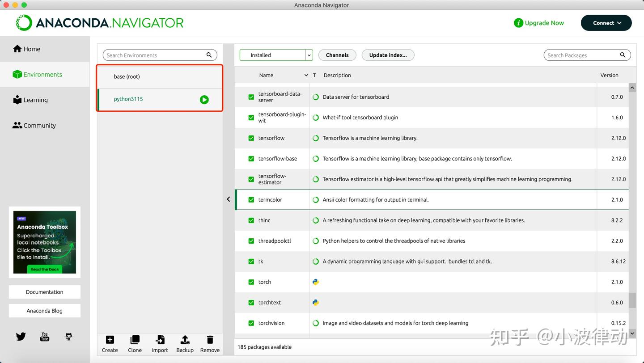Select the python3115 environment
The width and height of the screenshot is (644, 363).
(160, 100)
